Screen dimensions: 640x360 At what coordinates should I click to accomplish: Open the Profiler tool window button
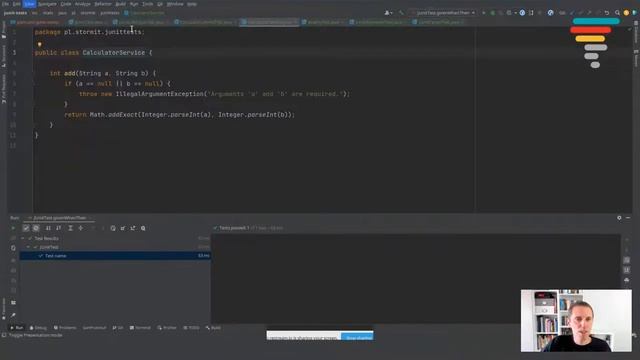pyautogui.click(x=167, y=328)
